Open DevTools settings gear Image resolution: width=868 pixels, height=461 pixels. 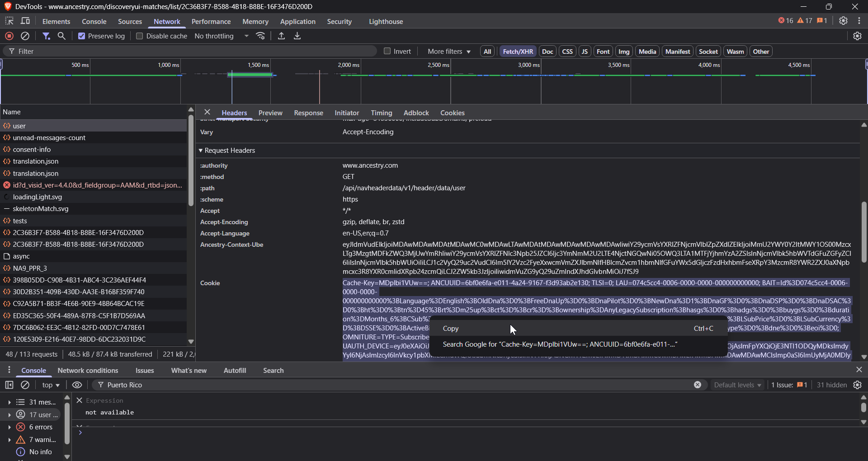[843, 21]
